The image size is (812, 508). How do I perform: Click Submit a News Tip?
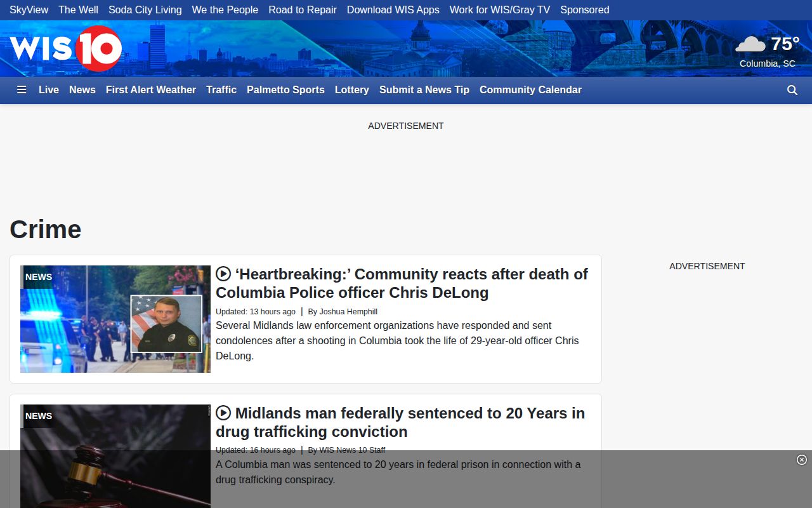point(424,90)
